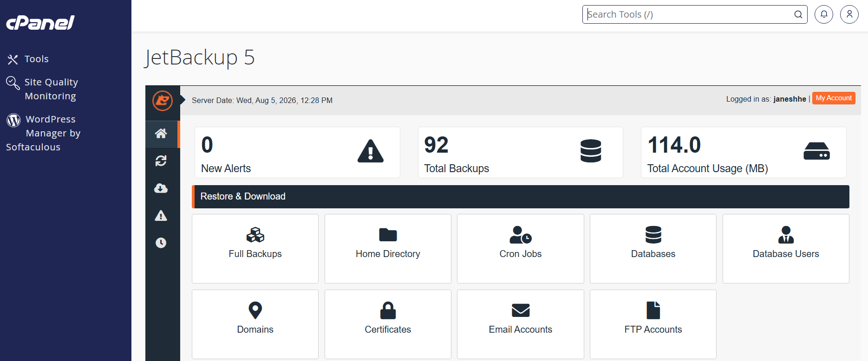Open the downloads cloud icon
This screenshot has height=361, width=868.
click(x=161, y=188)
